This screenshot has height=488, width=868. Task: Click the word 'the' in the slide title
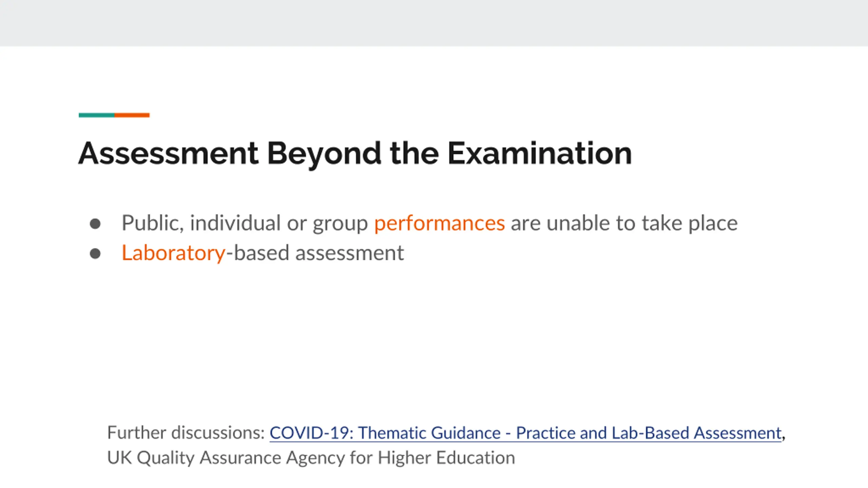point(414,153)
